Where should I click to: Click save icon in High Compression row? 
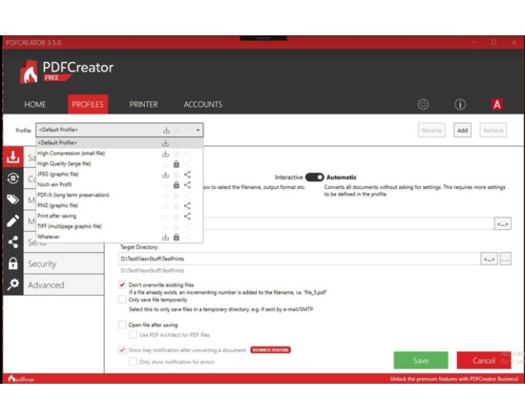[x=165, y=154]
